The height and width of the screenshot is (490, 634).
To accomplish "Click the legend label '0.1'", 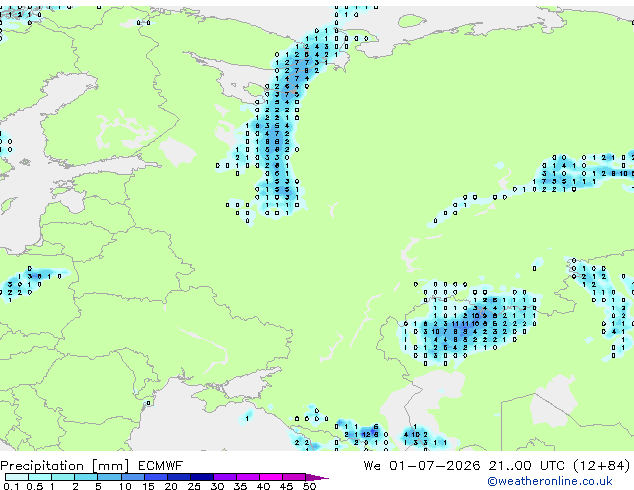I will pos(11,486).
